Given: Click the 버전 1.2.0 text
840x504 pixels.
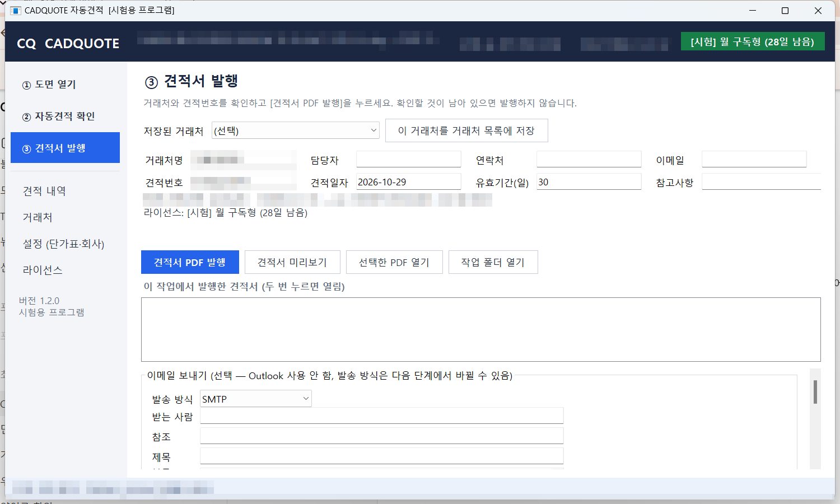Looking at the screenshot, I should 39,301.
